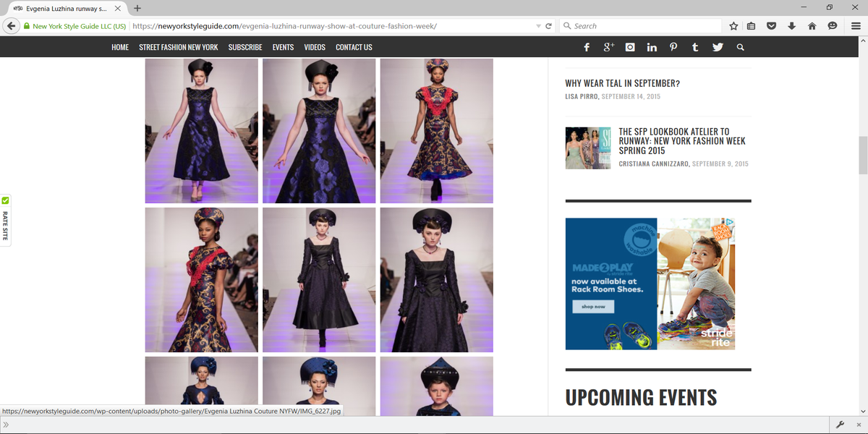868x434 pixels.
Task: Open the LinkedIn social icon
Action: [652, 47]
